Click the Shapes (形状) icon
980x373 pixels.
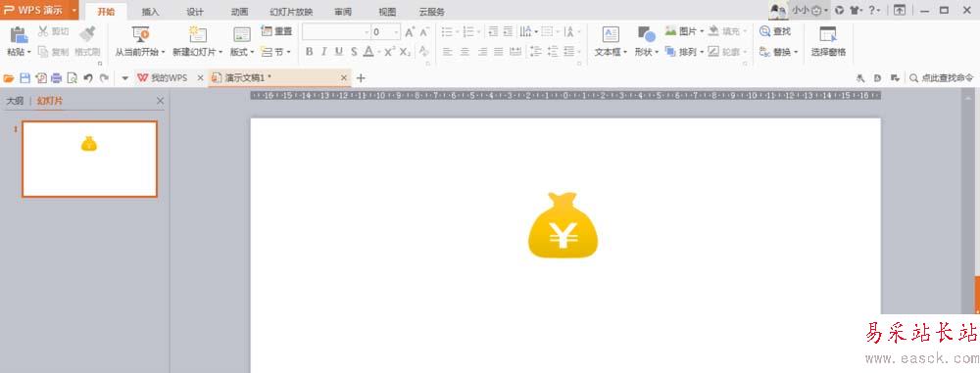pos(646,34)
